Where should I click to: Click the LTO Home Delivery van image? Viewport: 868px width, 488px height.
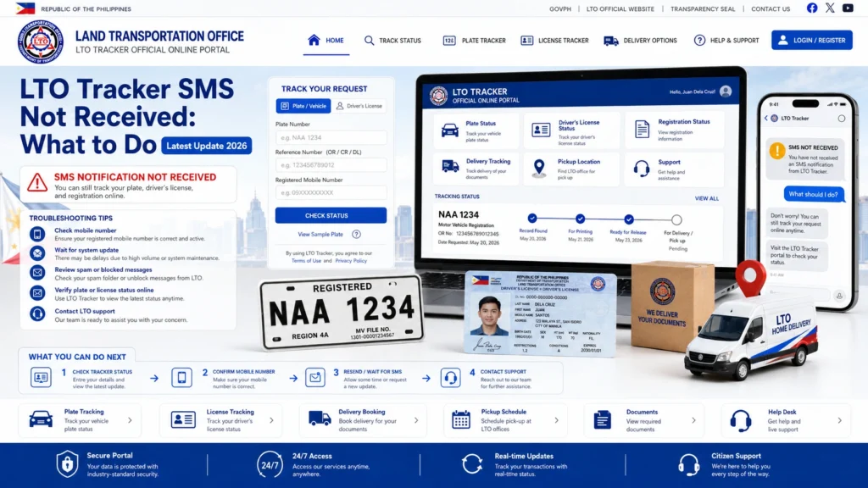(x=751, y=339)
